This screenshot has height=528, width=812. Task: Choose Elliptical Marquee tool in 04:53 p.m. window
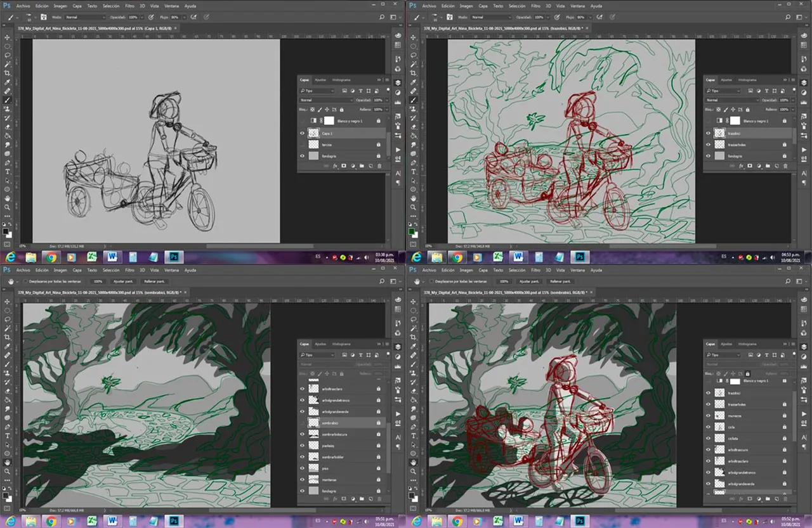(x=414, y=46)
